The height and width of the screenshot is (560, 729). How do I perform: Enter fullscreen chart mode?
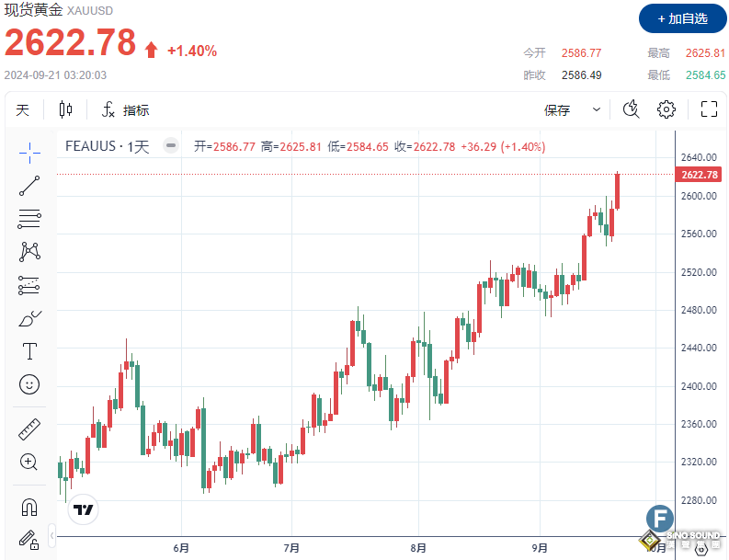pyautogui.click(x=709, y=110)
